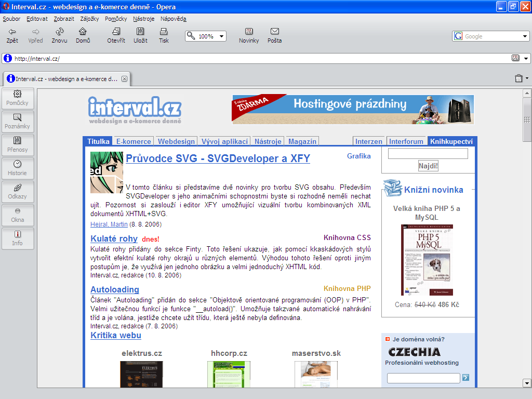Image resolution: width=532 pixels, height=399 pixels.
Task: Close the Interval.cz tab
Action: [x=125, y=79]
